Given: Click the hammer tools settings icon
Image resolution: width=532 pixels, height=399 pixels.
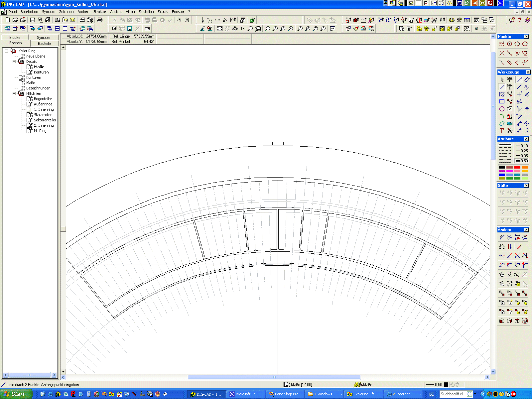Looking at the screenshot, I should 459,20.
